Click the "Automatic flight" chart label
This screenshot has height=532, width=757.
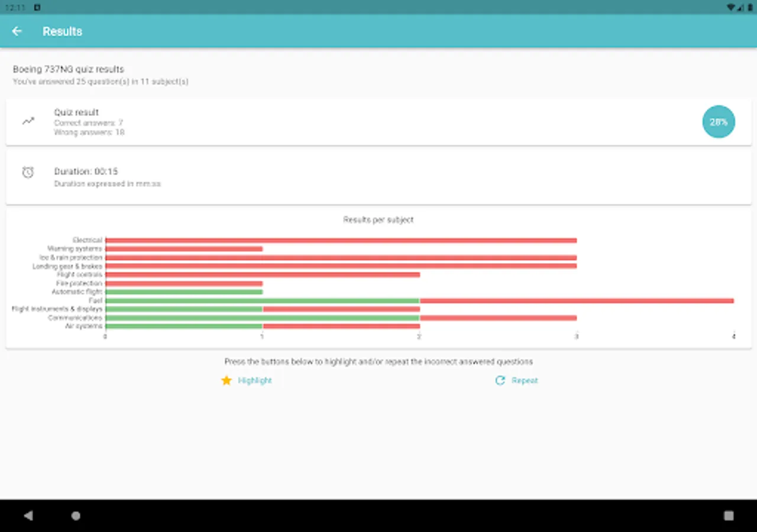tap(77, 292)
